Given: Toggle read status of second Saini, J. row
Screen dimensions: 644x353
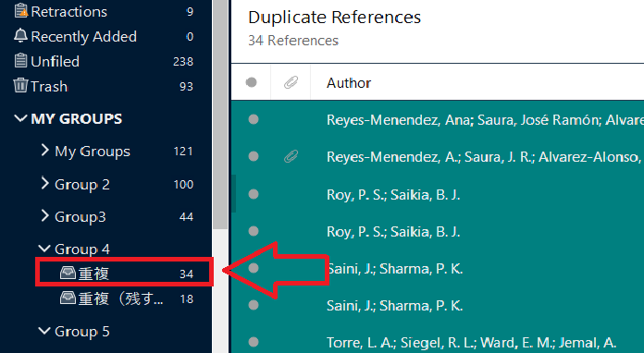Looking at the screenshot, I should point(254,305).
